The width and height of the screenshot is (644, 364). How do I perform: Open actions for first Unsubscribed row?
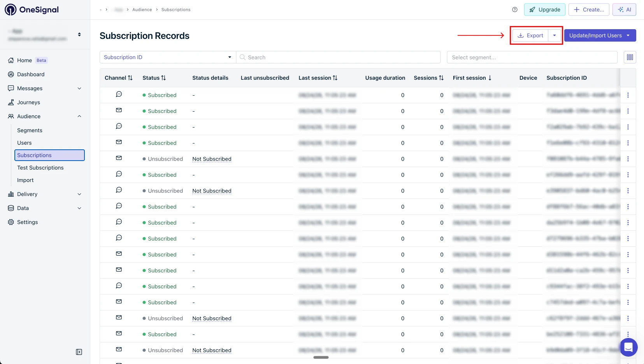click(x=628, y=159)
